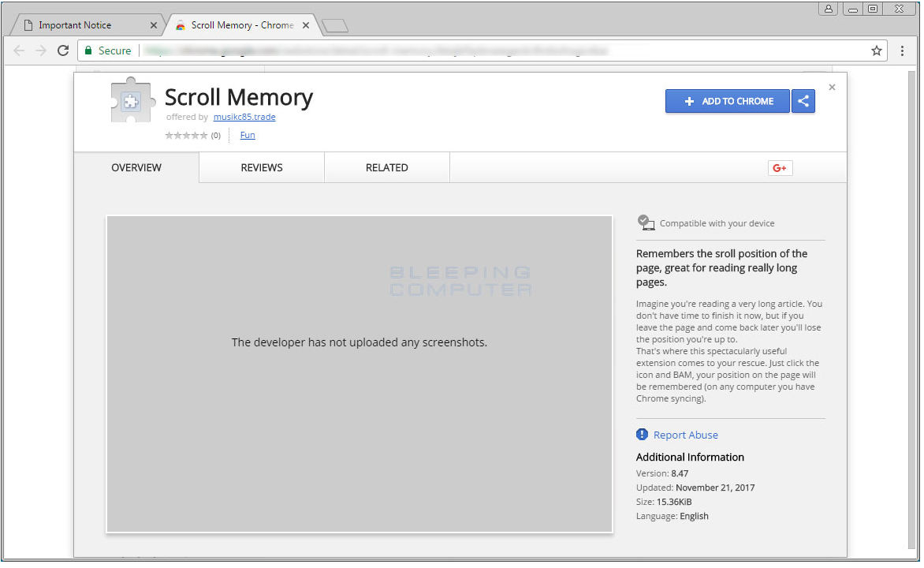Image resolution: width=924 pixels, height=568 pixels.
Task: Open the Related tab
Action: (x=386, y=167)
